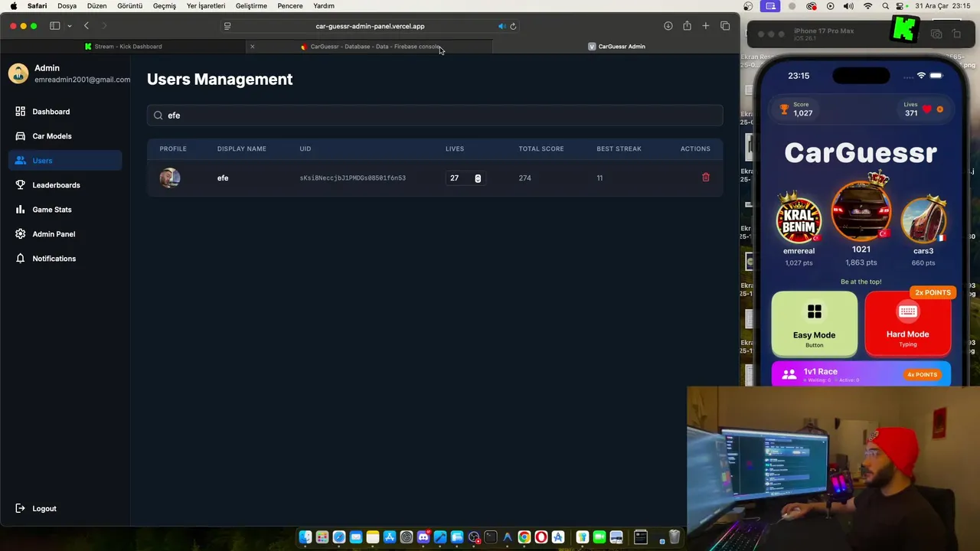Click total score value 274
This screenshot has width=980, height=551.
point(524,178)
